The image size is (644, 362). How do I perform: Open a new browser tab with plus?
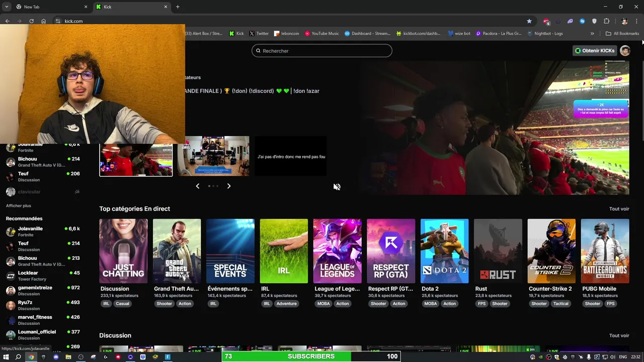click(178, 7)
